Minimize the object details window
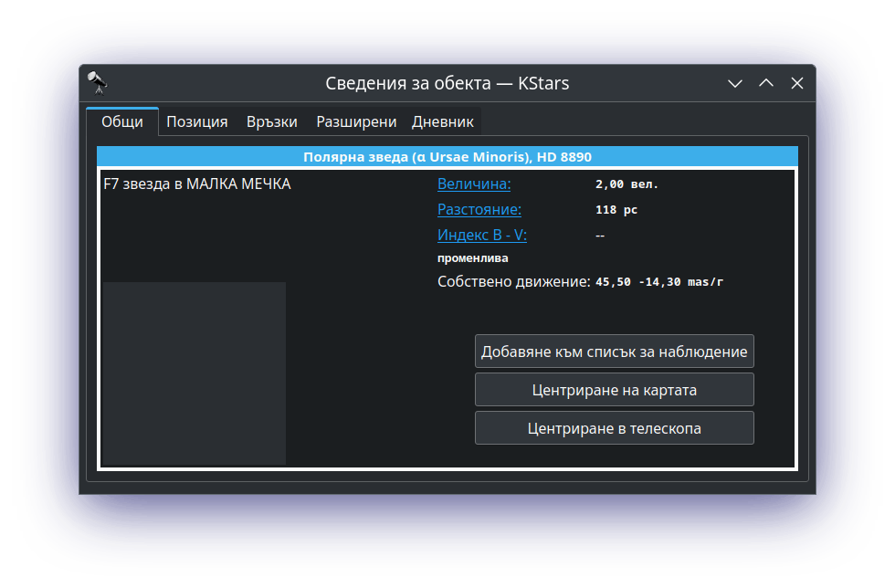The image size is (895, 588). tap(734, 83)
